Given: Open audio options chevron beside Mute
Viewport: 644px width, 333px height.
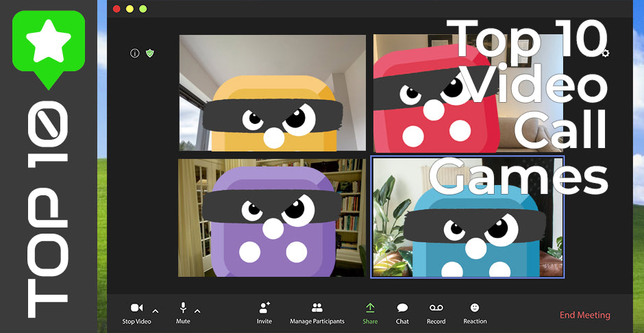Looking at the screenshot, I should (197, 311).
